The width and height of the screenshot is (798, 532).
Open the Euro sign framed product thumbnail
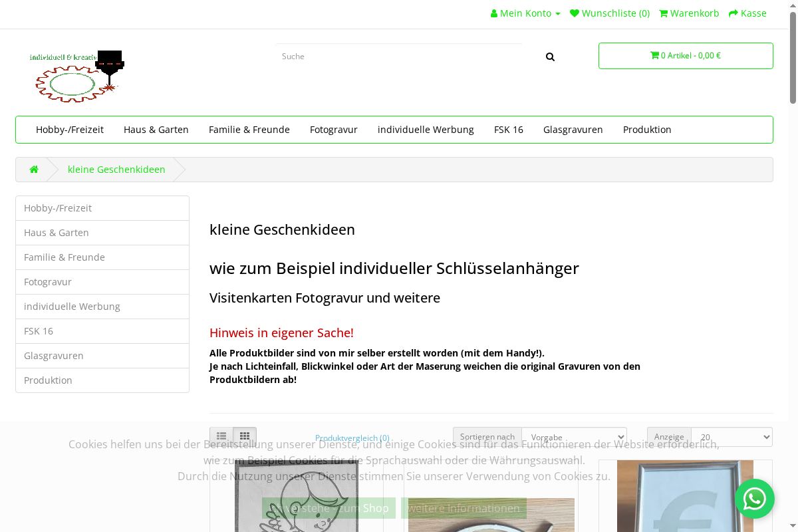(685, 496)
